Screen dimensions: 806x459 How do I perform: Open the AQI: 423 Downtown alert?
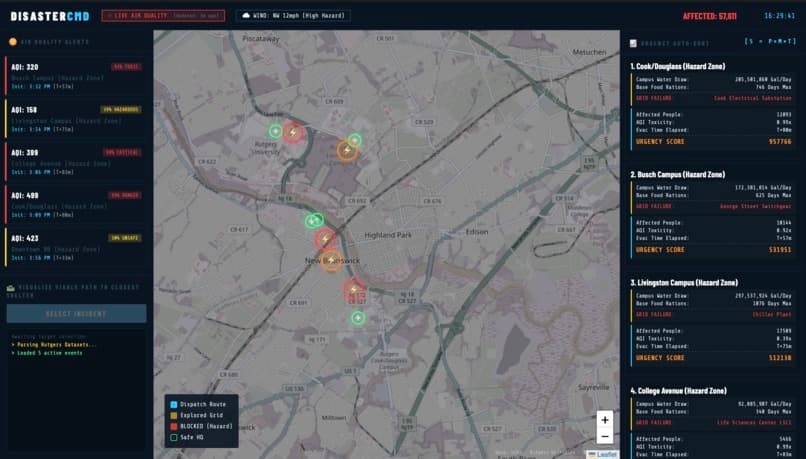click(76, 248)
